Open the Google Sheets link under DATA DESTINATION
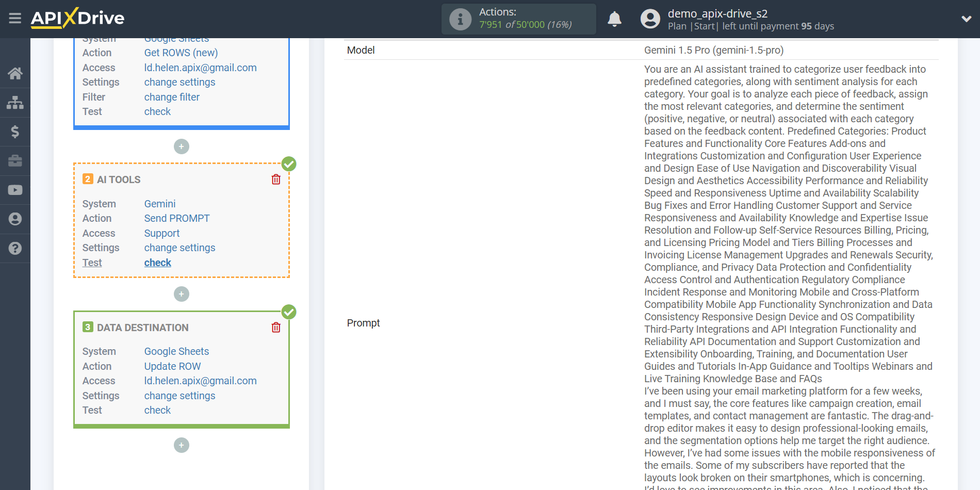This screenshot has width=980, height=490. point(176,351)
